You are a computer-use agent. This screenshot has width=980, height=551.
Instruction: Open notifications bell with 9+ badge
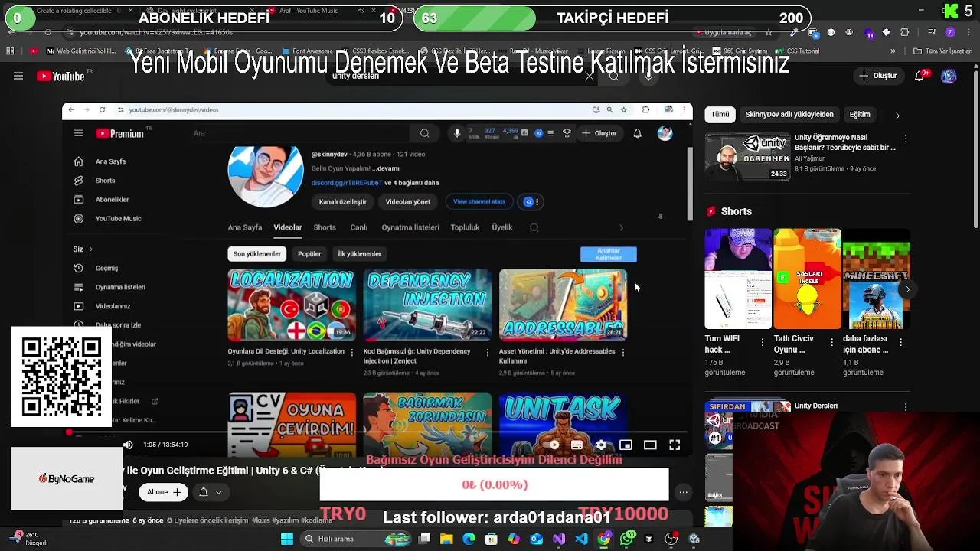922,76
